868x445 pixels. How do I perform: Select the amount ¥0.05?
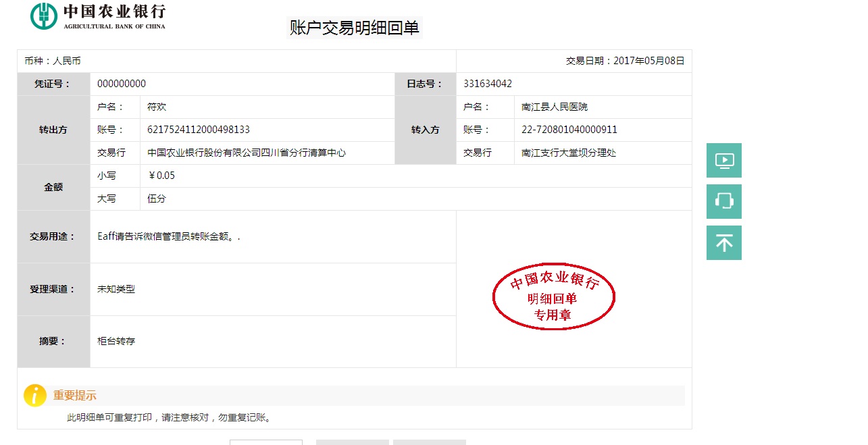(x=161, y=176)
